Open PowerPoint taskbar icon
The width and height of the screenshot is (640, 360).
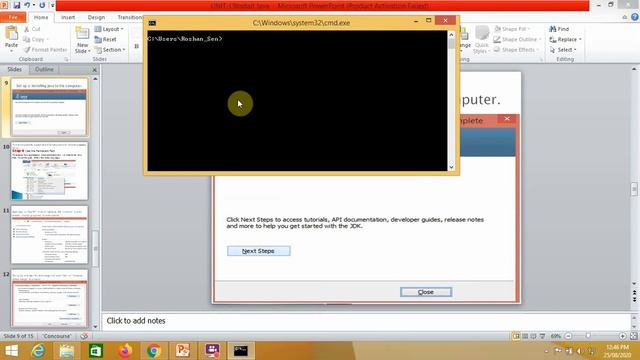[x=183, y=351]
